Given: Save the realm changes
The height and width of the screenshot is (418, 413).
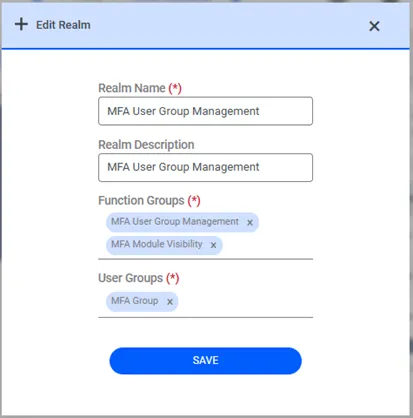Looking at the screenshot, I should click(205, 361).
